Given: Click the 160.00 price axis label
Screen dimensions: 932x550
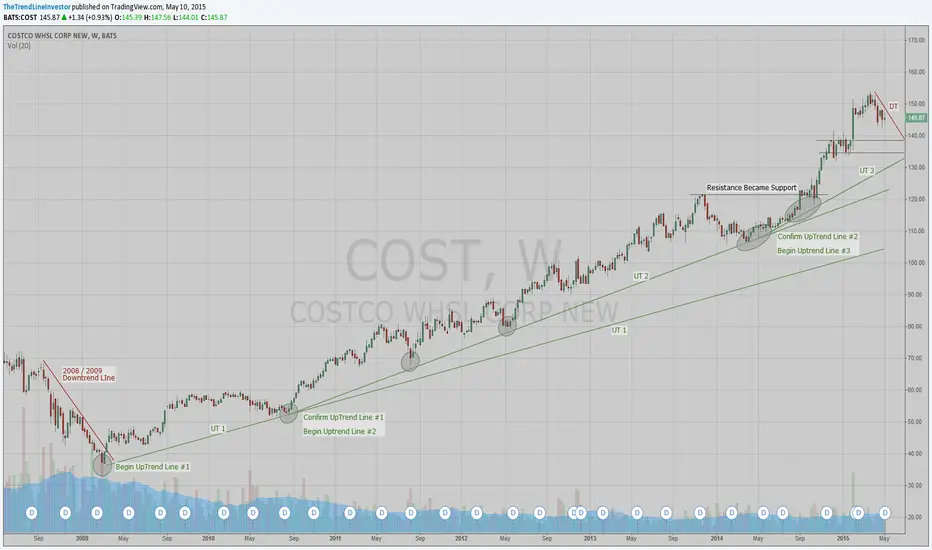Looking at the screenshot, I should point(916,72).
